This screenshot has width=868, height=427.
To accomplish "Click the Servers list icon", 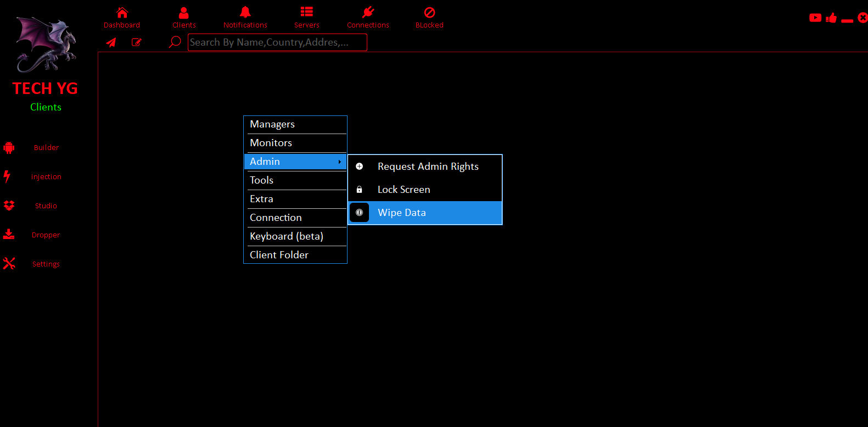I will (x=306, y=12).
